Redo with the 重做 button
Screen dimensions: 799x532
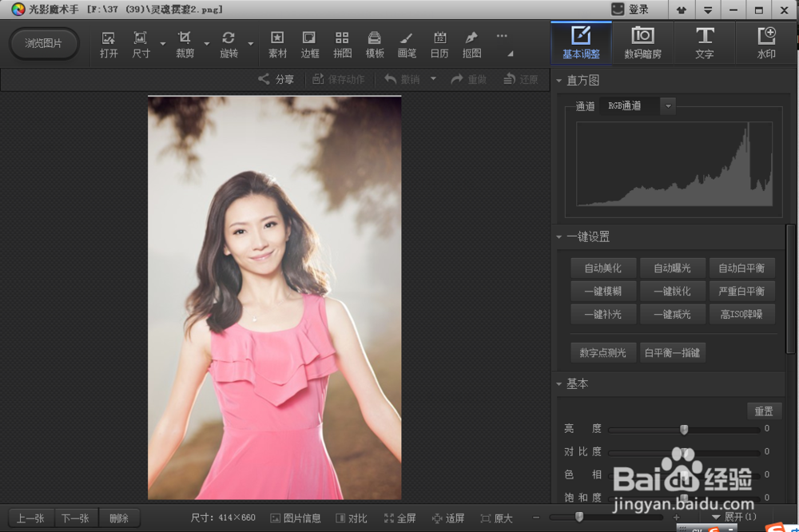pyautogui.click(x=469, y=79)
